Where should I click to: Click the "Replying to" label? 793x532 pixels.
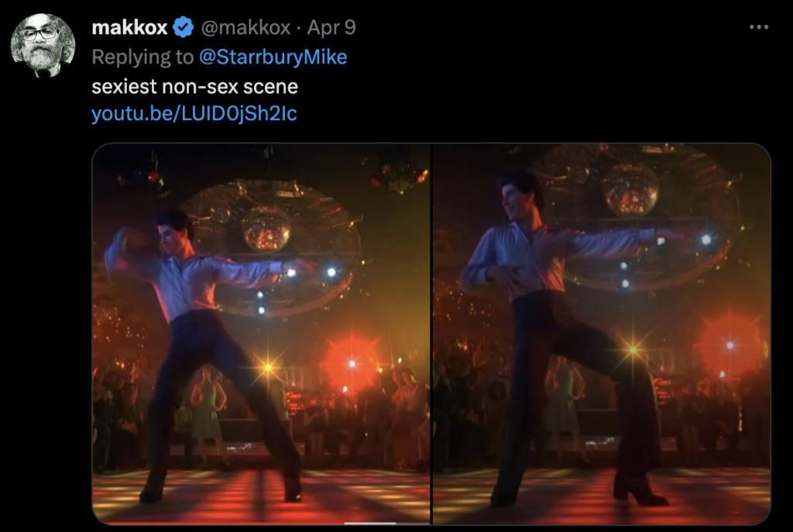[142, 57]
